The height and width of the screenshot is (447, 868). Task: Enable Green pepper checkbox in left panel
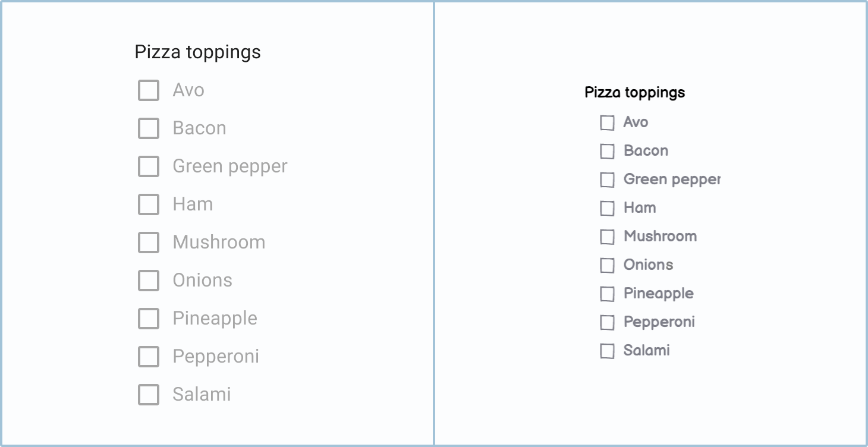coord(149,166)
